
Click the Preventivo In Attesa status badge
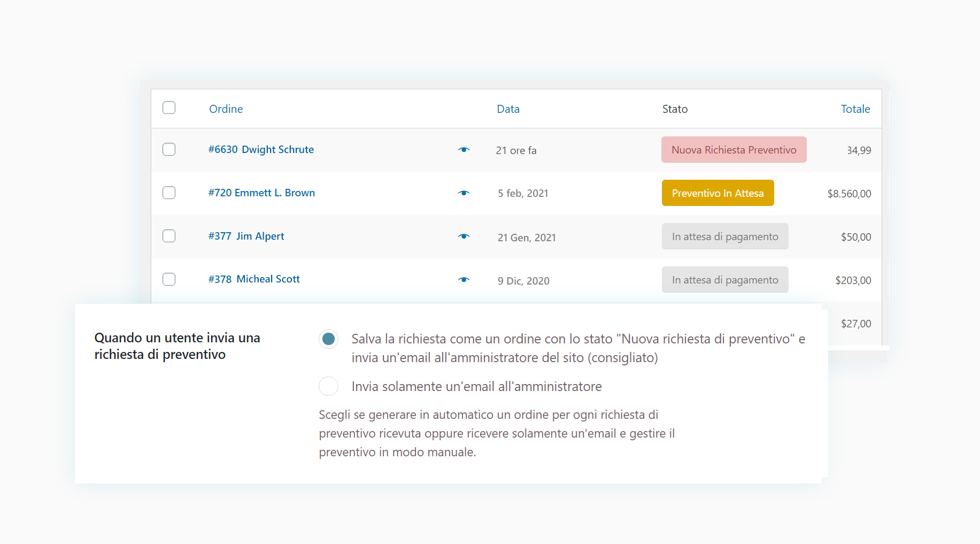(717, 193)
